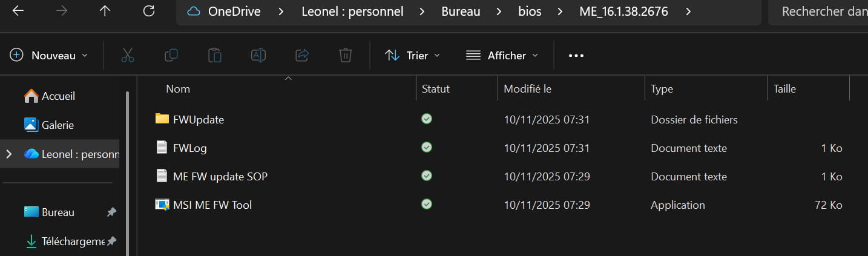Select the bios breadcrumb segment
Viewport: 868px width, 256px height.
531,11
